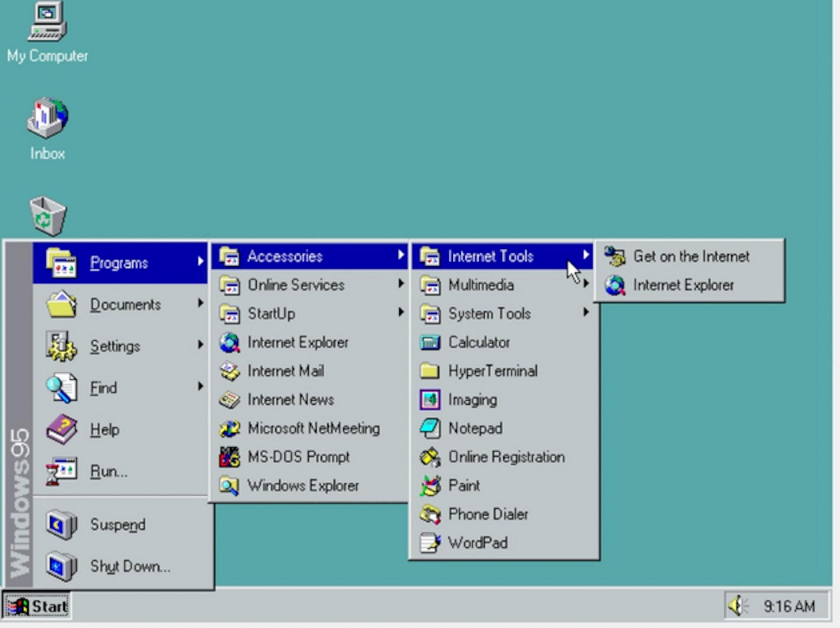
Task: Click the Start button
Action: (37, 607)
